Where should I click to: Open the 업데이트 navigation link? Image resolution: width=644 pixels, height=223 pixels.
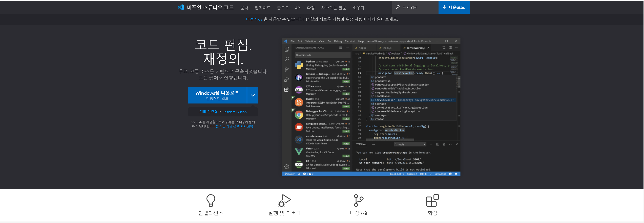click(x=262, y=8)
